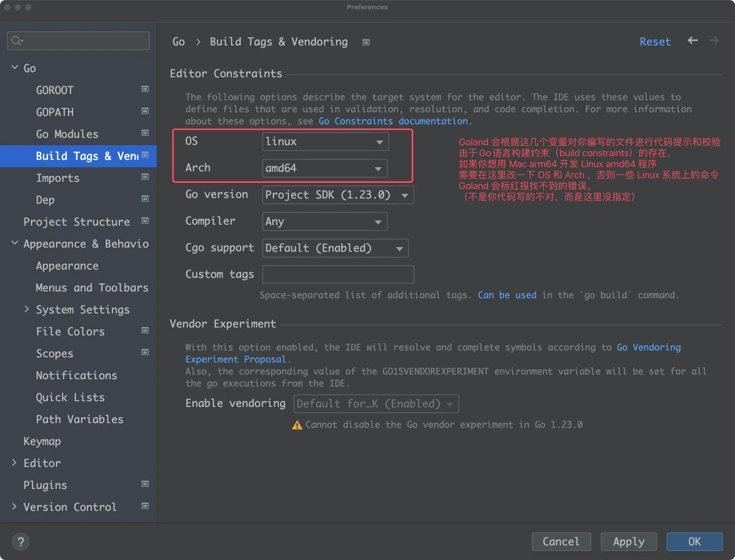Image resolution: width=735 pixels, height=560 pixels.
Task: Expand the Editor settings section
Action: point(14,463)
